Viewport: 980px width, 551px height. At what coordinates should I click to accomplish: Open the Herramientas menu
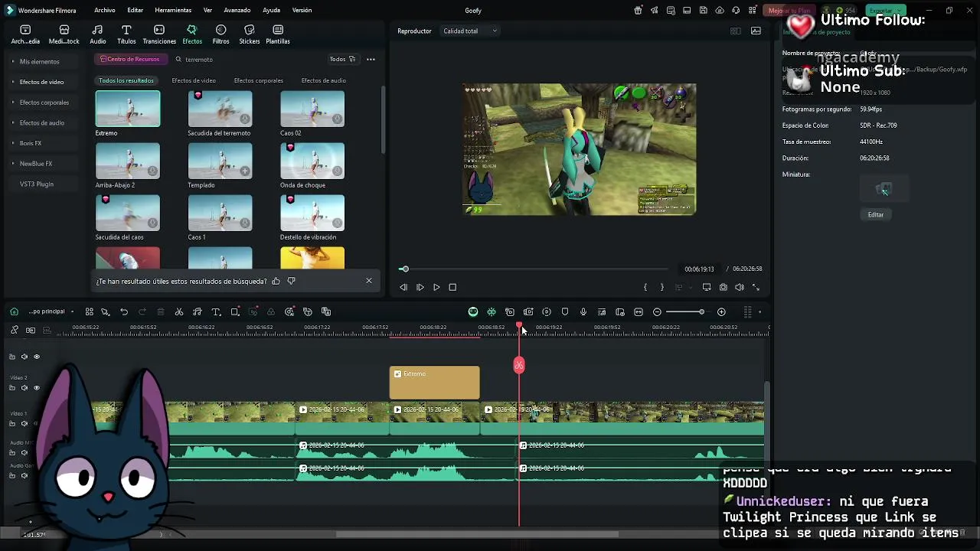click(173, 11)
